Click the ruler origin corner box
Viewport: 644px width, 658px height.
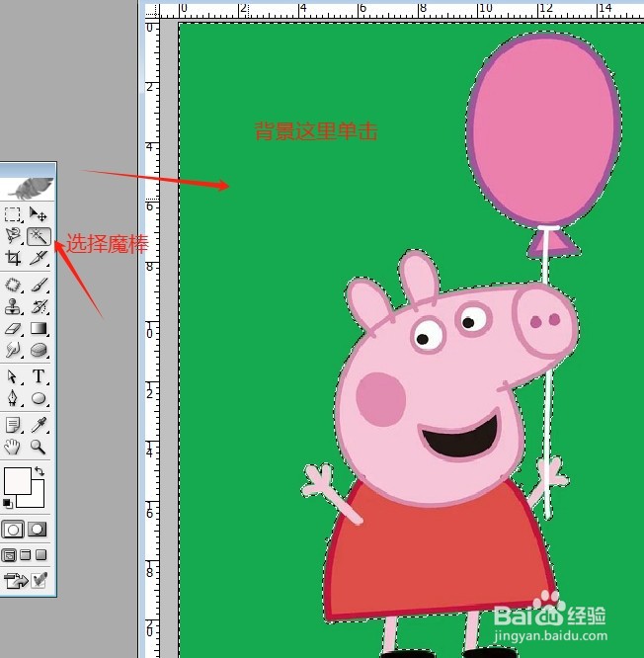click(x=152, y=11)
